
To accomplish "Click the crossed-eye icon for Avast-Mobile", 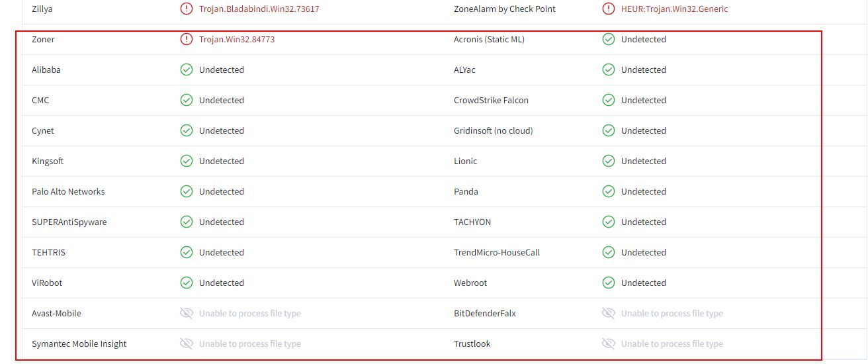I will (x=187, y=314).
